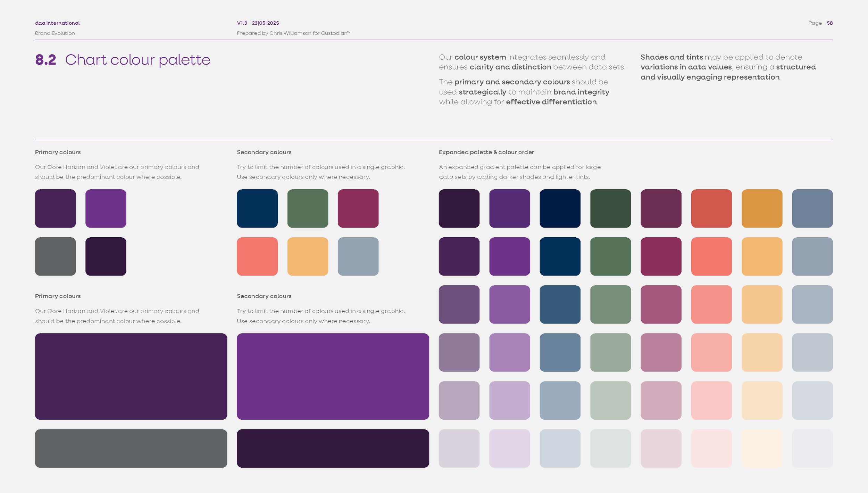The height and width of the screenshot is (493, 868).
Task: Click the 'effective differentiation' bold phrase
Action: [551, 102]
